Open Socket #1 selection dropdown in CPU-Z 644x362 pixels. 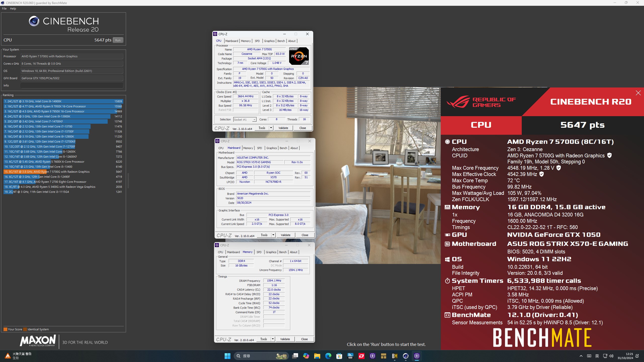point(245,120)
